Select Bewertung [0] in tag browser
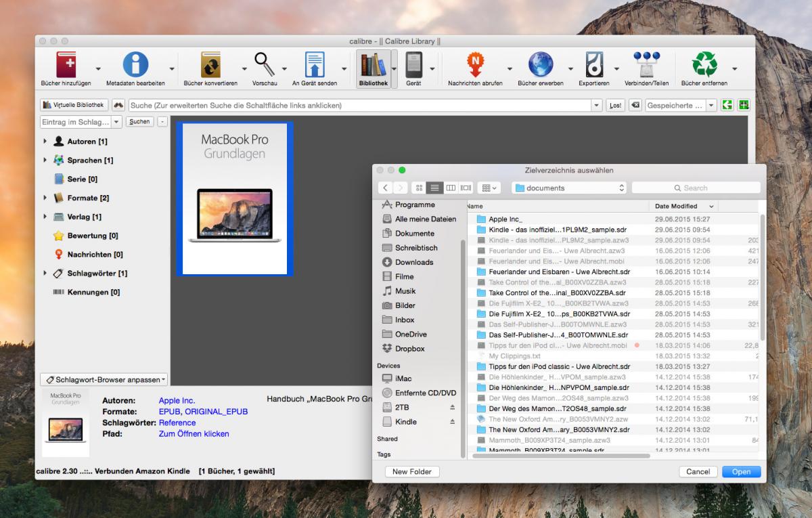The image size is (812, 518). pyautogui.click(x=85, y=236)
